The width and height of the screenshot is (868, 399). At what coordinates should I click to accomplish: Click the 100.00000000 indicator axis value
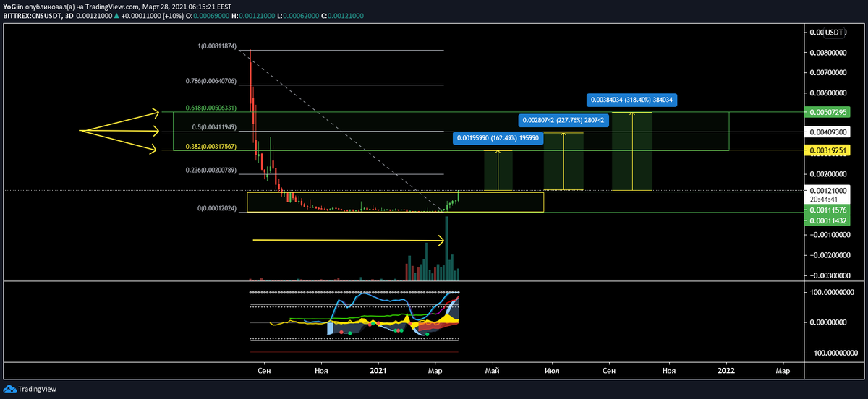[x=832, y=293]
